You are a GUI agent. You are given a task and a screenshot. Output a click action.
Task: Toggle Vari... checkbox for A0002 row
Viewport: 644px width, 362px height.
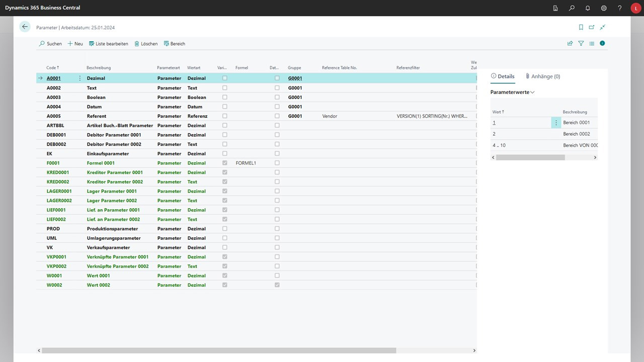(x=225, y=88)
